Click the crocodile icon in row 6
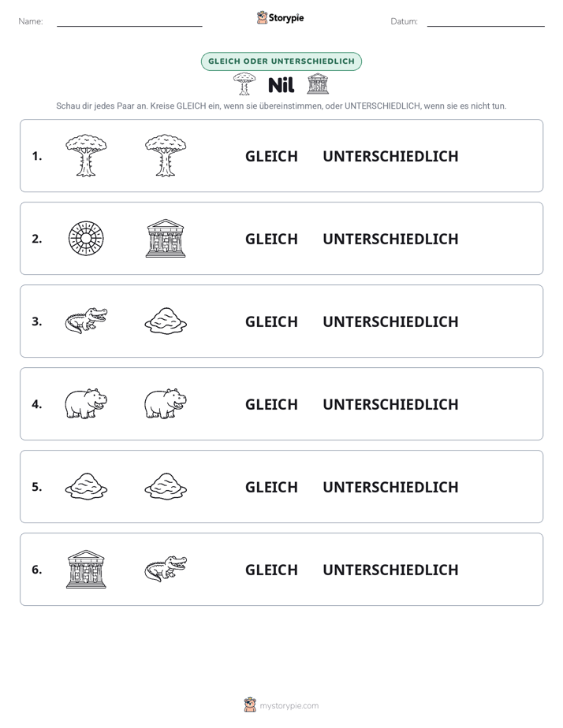Screen dimensions: 563x728 pyautogui.click(x=166, y=569)
